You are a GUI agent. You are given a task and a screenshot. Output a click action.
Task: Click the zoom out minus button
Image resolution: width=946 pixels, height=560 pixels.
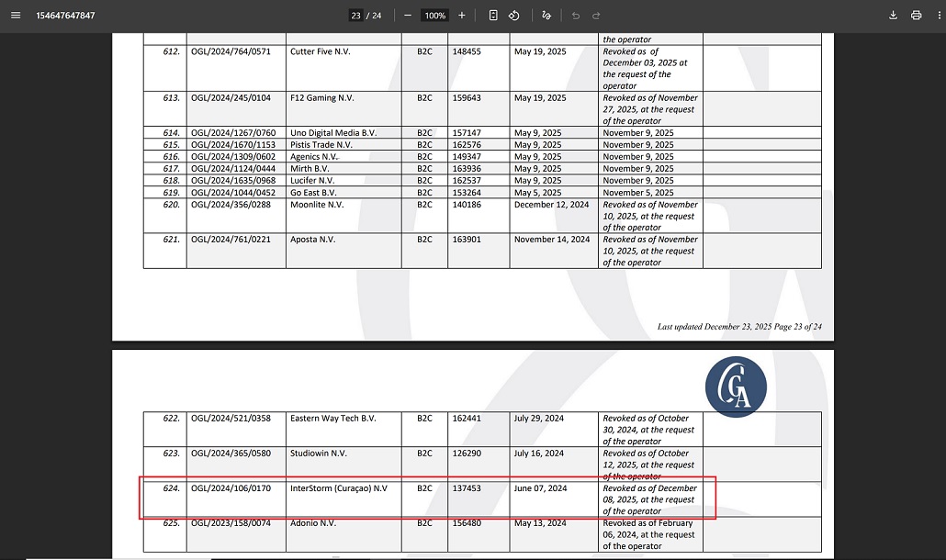coord(408,16)
